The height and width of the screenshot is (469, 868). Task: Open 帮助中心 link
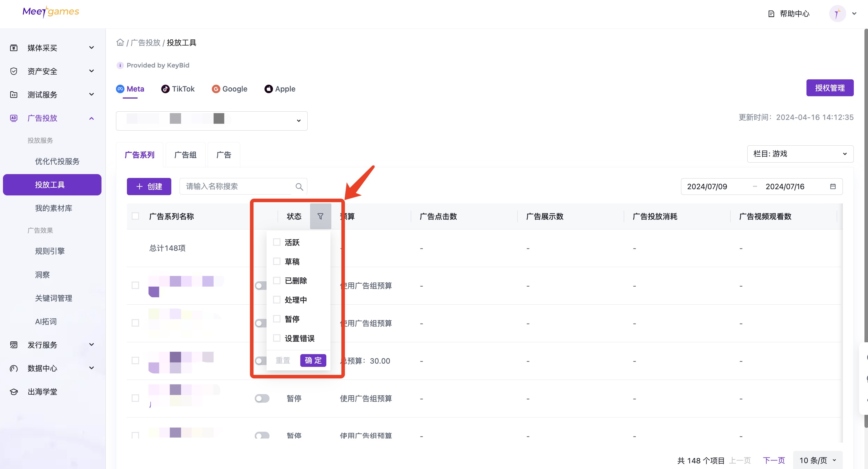coord(795,14)
